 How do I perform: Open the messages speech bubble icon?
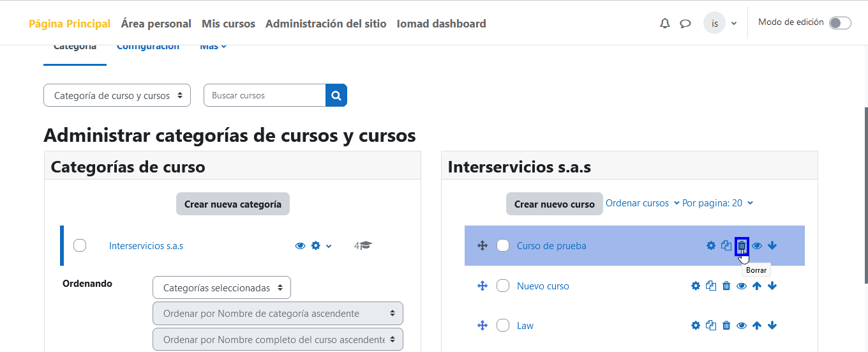pyautogui.click(x=685, y=24)
